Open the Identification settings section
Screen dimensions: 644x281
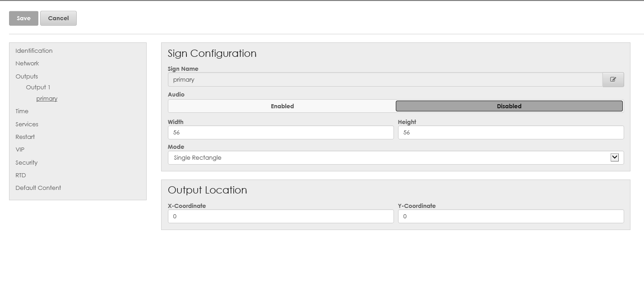tap(34, 51)
